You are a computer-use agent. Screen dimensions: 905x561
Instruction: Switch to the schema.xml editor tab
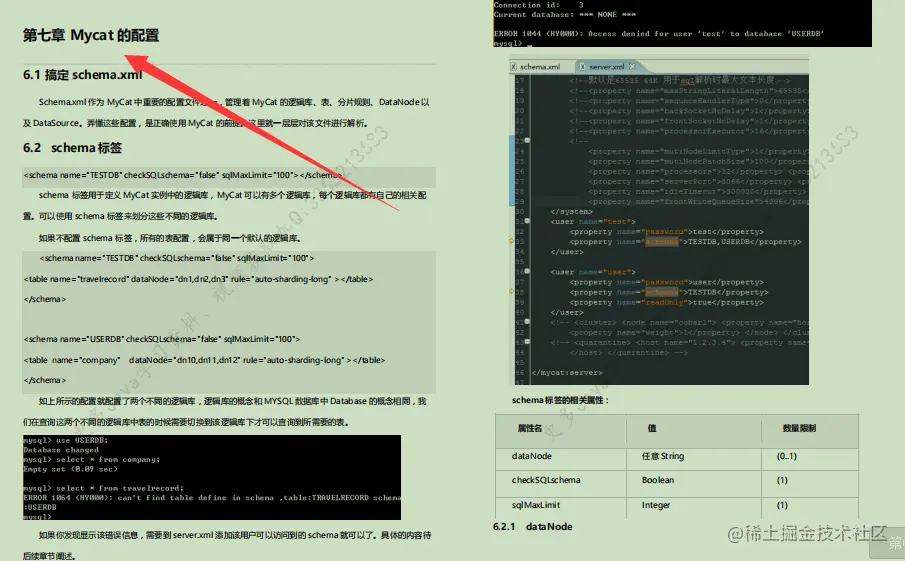click(x=540, y=67)
